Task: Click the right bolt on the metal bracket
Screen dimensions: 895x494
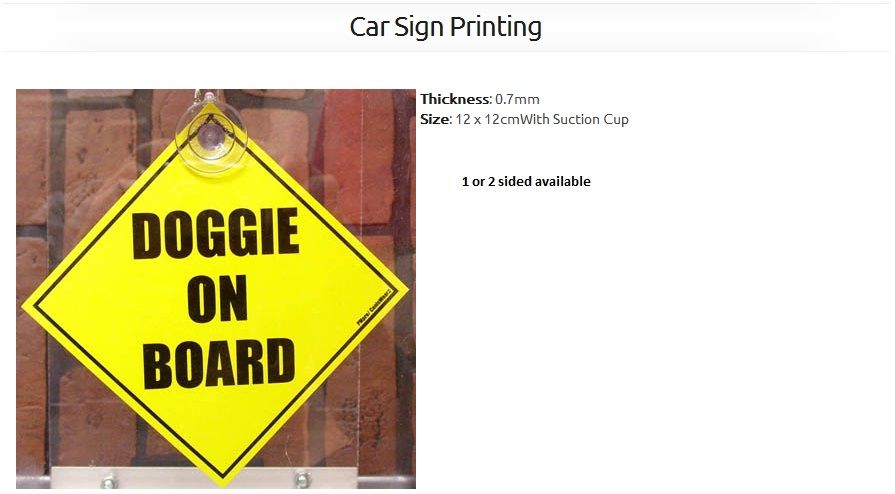Action: 302,479
